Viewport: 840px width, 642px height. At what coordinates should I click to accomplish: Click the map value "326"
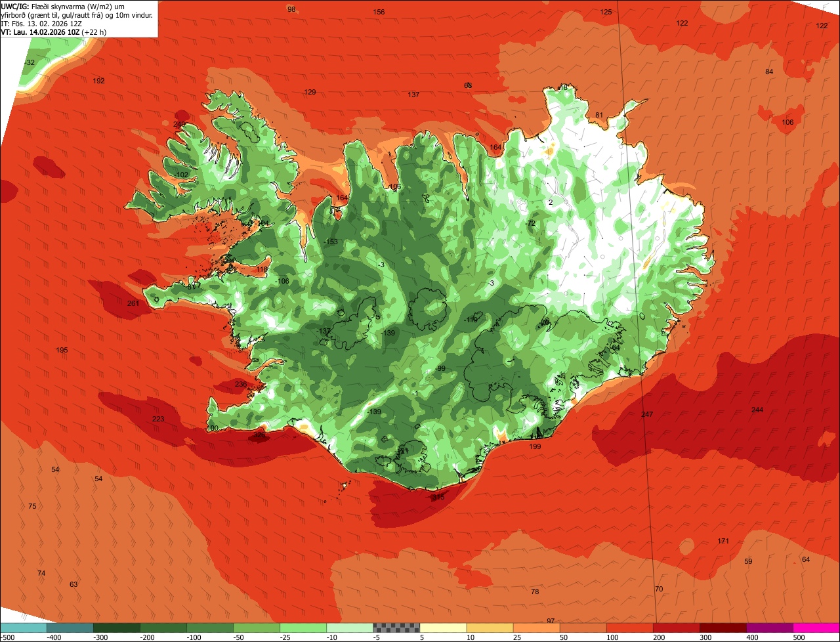[260, 435]
